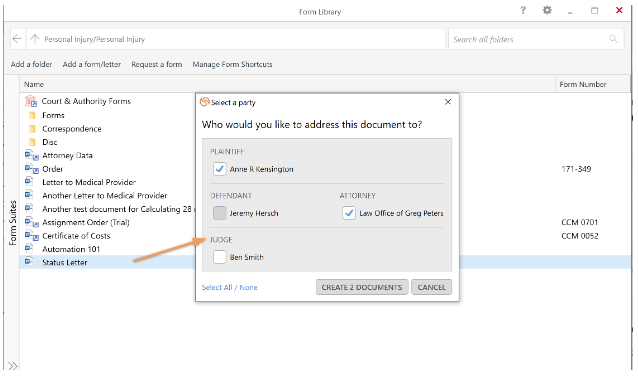
Task: Open settings gear icon in title bar
Action: (x=547, y=10)
